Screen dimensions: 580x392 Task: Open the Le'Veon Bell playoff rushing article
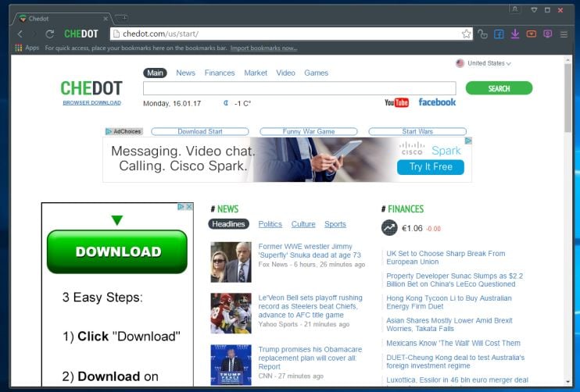[x=310, y=306]
